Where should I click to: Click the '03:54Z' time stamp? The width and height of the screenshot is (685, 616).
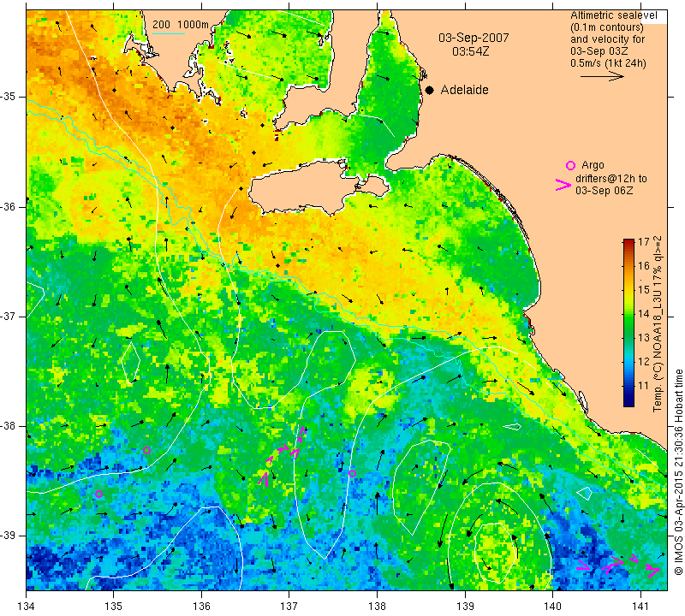[470, 51]
